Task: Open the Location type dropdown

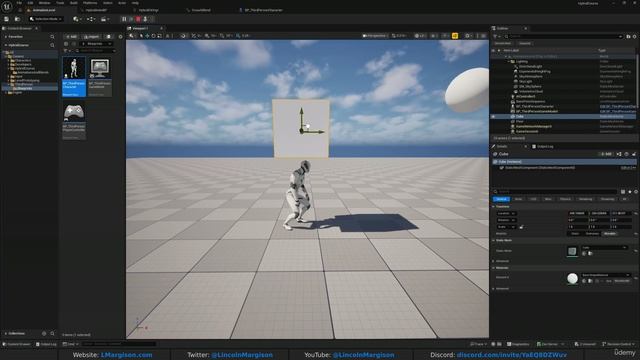Action: pos(506,213)
